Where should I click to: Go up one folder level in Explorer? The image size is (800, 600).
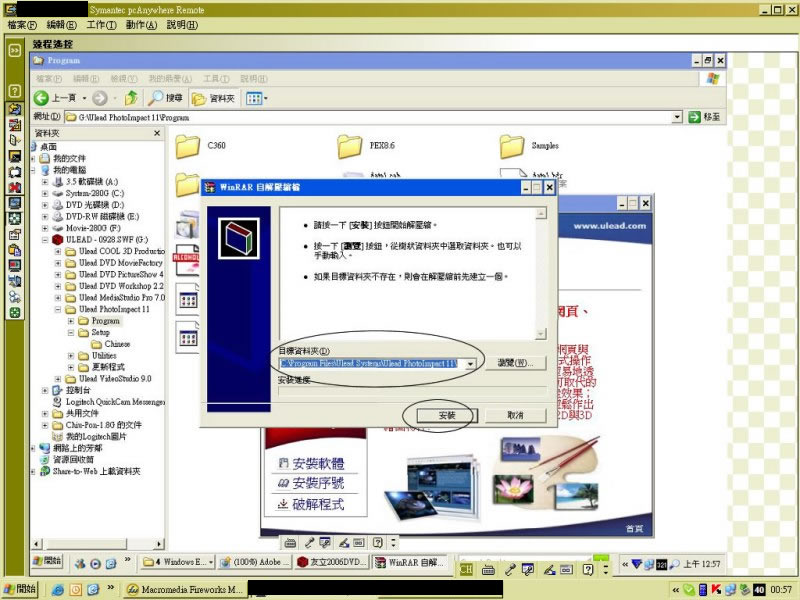(131, 98)
